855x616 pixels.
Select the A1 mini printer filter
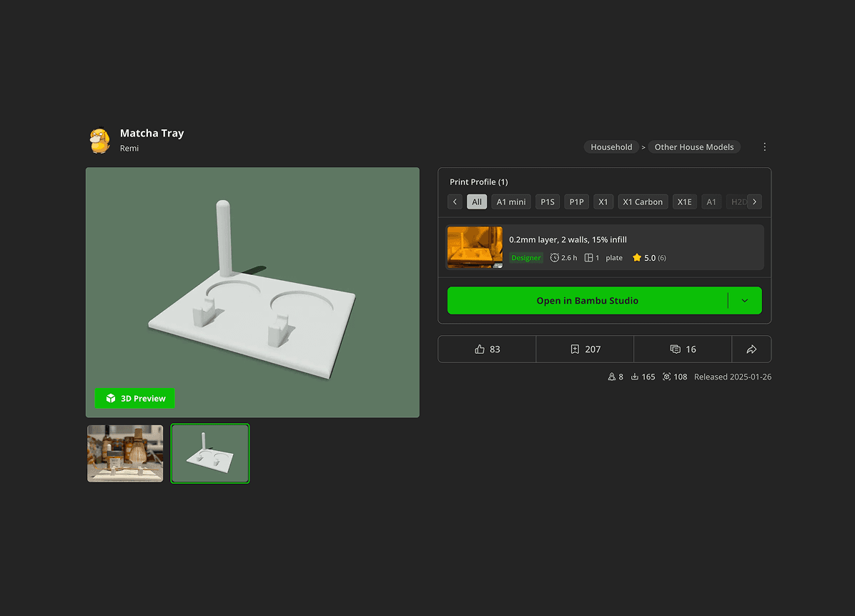(x=511, y=202)
